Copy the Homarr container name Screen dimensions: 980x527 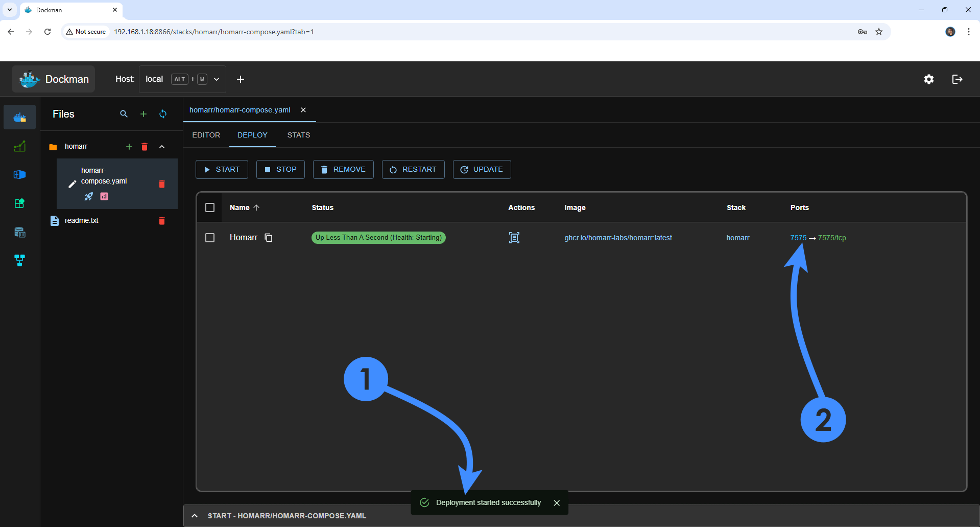click(x=269, y=238)
